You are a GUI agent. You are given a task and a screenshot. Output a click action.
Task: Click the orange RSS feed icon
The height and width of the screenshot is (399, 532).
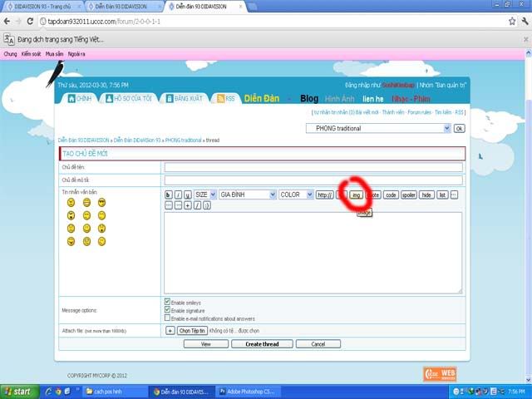(x=220, y=98)
